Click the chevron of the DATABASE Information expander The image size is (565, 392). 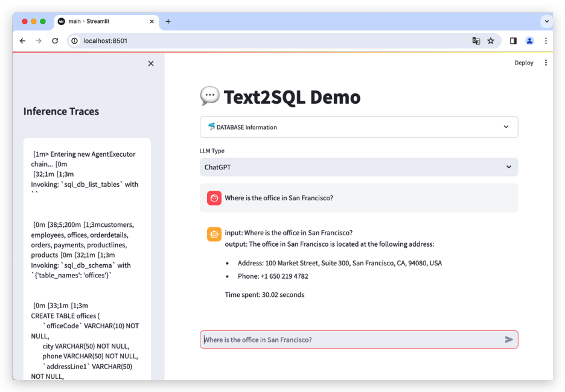pyautogui.click(x=506, y=127)
